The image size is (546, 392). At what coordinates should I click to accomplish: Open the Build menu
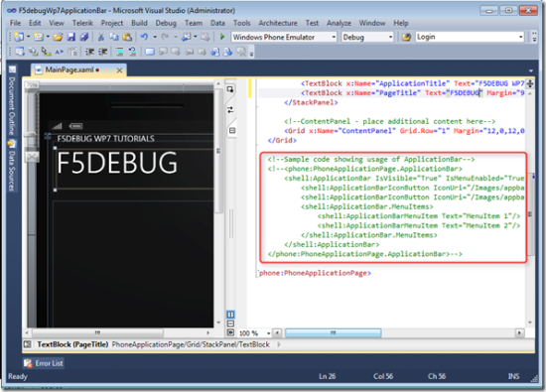click(139, 23)
